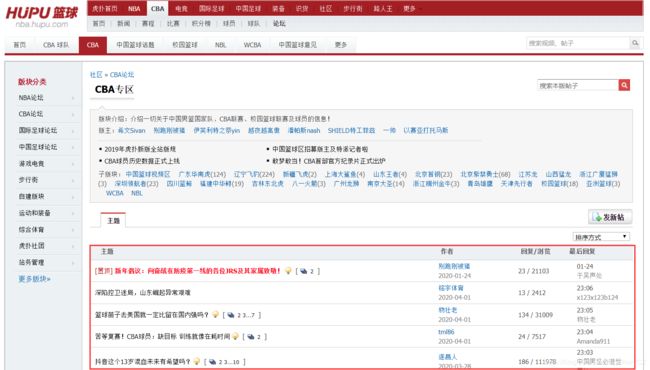The width and height of the screenshot is (650, 370).
Task: Open announcement CBA球员历史数据正式上线
Action: point(142,161)
